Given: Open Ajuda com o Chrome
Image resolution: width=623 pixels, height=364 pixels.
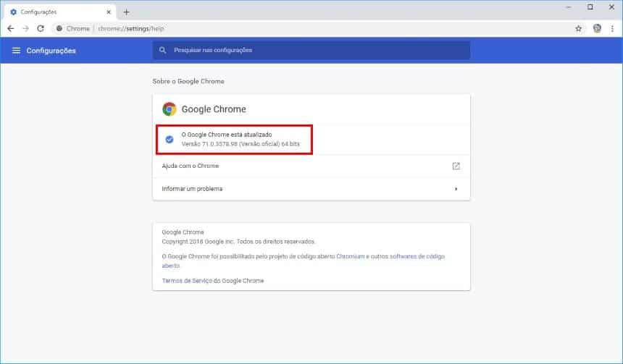Looking at the screenshot, I should (311, 166).
